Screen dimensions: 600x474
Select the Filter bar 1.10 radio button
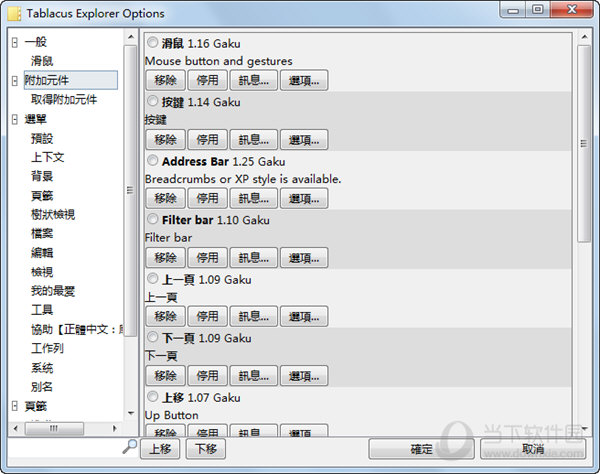152,219
